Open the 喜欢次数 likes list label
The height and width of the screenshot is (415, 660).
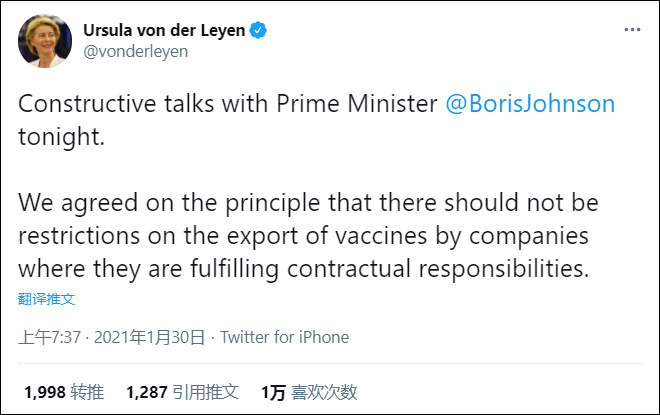[x=322, y=392]
